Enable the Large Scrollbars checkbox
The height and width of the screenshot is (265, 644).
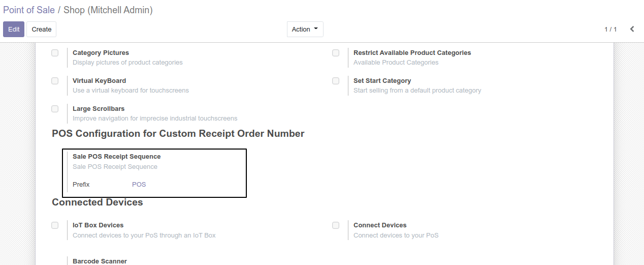(x=55, y=109)
